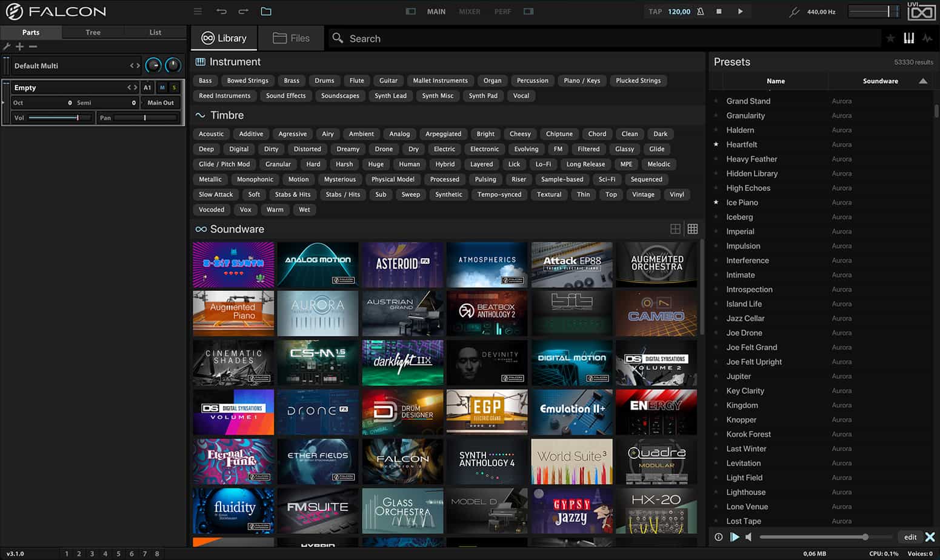Adjust the preset preview volume slider
940x560 pixels.
(865, 537)
